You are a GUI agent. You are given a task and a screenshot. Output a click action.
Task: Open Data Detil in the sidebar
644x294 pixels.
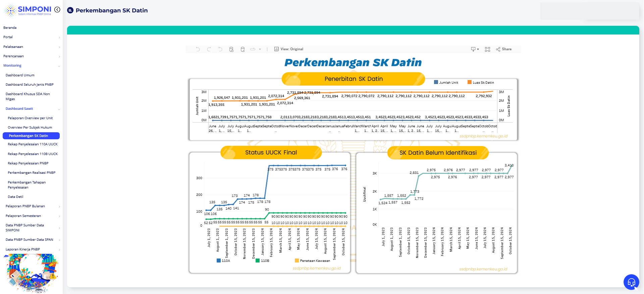[x=15, y=197]
